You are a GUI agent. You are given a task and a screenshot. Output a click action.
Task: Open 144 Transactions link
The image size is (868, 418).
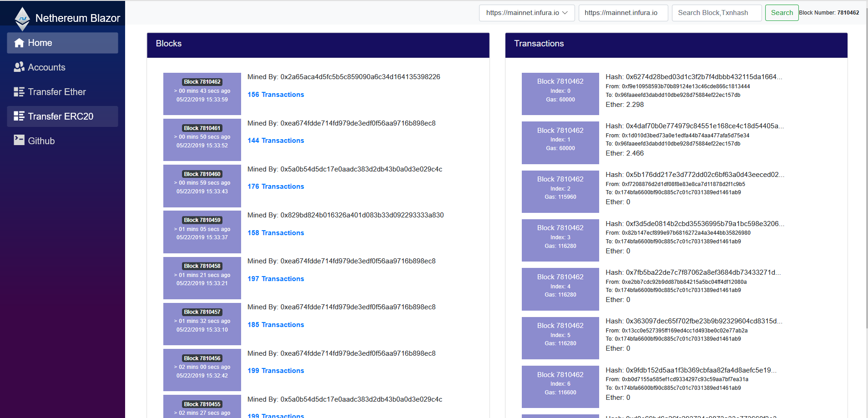276,141
